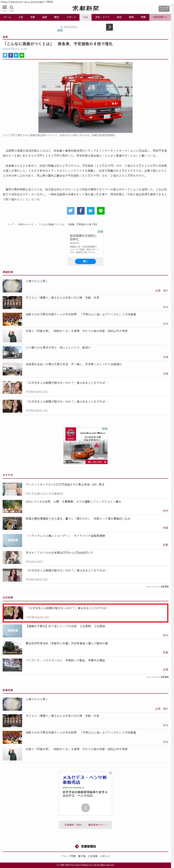Open the hamburger menu icon
Viewport: 174px width, 868px height.
[5, 7]
